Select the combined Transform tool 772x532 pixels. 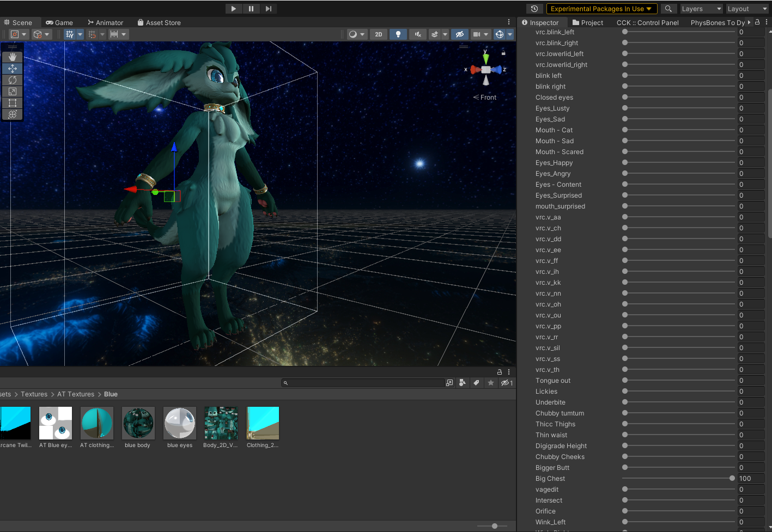[13, 114]
